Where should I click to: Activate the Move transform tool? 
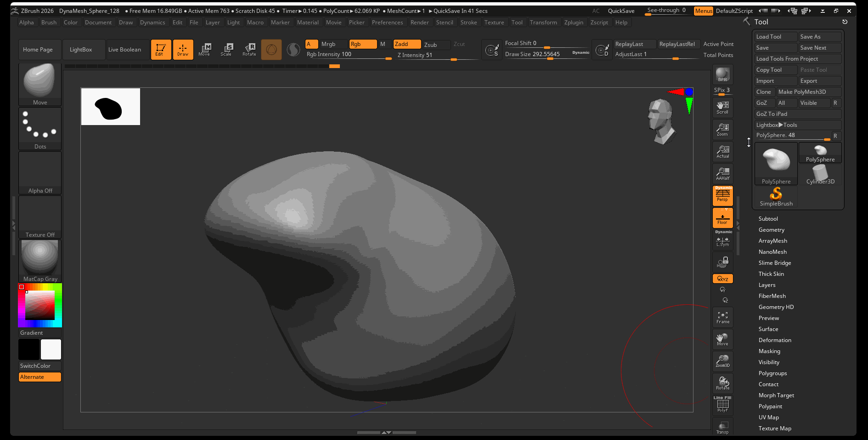pyautogui.click(x=204, y=49)
